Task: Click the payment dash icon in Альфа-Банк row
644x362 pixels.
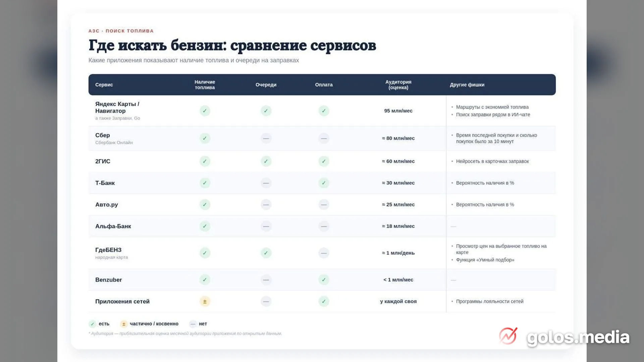Action: (324, 226)
